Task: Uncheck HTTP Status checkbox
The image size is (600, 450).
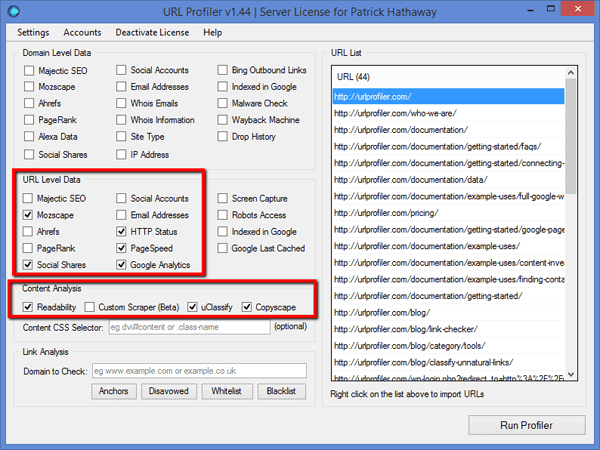Action: point(121,231)
